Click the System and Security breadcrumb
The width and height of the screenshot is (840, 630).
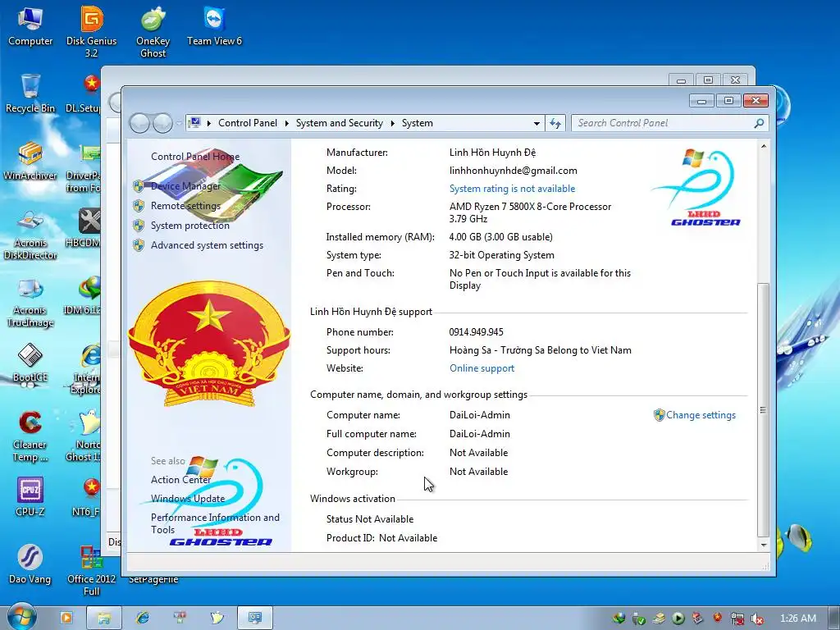click(339, 123)
